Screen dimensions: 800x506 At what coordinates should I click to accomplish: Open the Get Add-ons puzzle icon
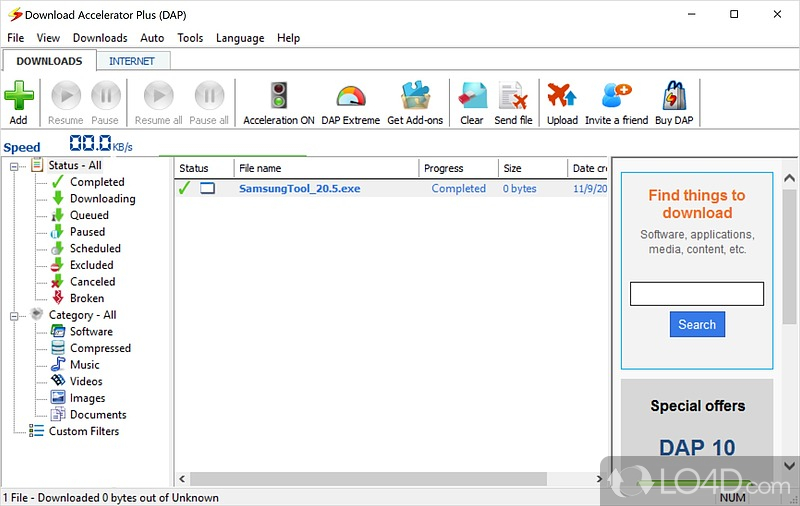tap(415, 98)
